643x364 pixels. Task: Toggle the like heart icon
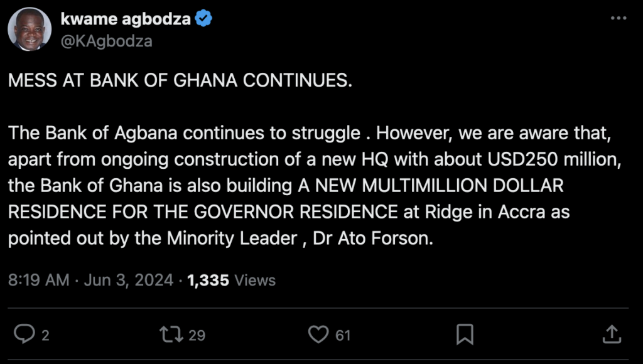pos(319,334)
